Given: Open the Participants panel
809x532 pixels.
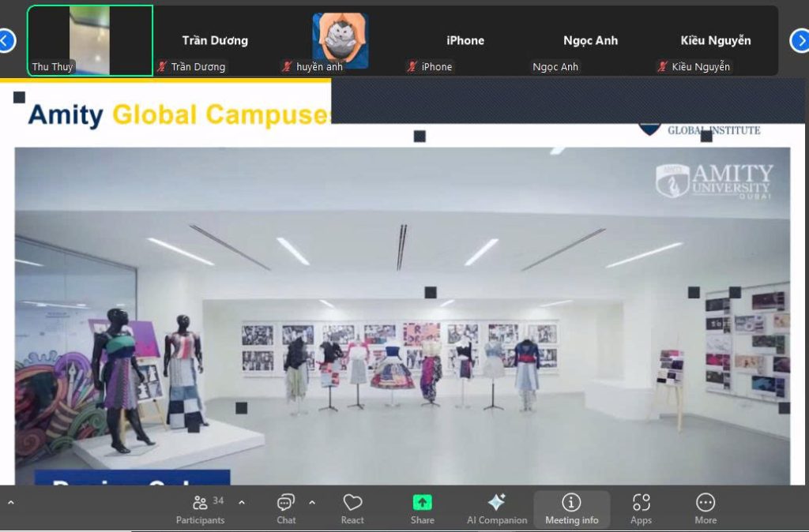Looking at the screenshot, I should (x=200, y=509).
